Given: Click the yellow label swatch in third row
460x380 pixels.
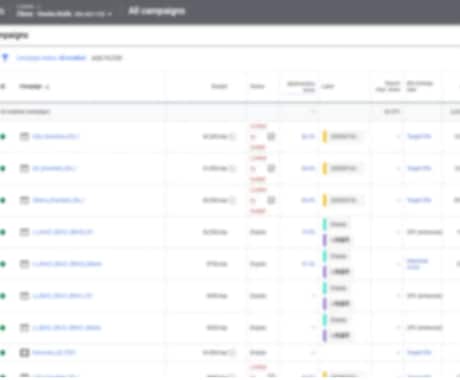Looking at the screenshot, I should click(x=325, y=200).
